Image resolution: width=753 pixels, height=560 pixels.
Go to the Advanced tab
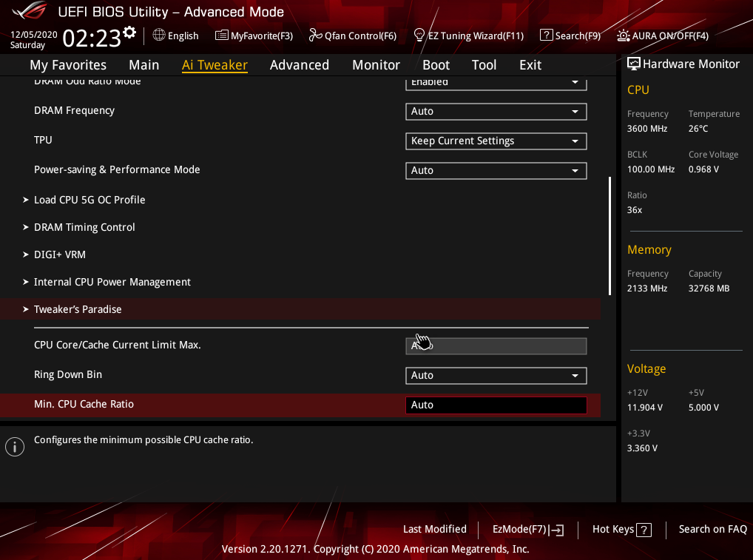tap(299, 65)
